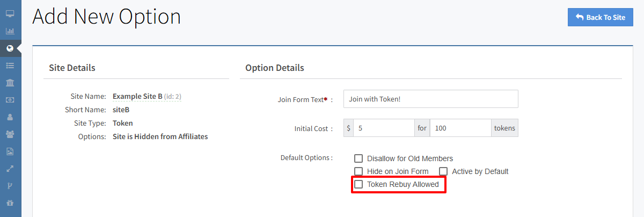The width and height of the screenshot is (644, 217).
Task: Check the Hide on Join Form option
Action: [x=358, y=171]
